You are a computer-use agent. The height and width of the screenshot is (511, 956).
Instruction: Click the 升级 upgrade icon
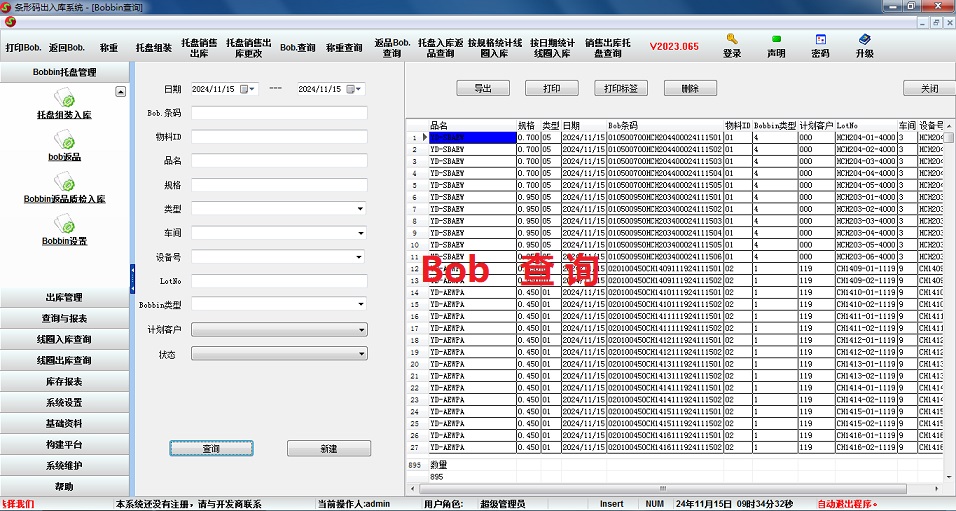point(864,40)
